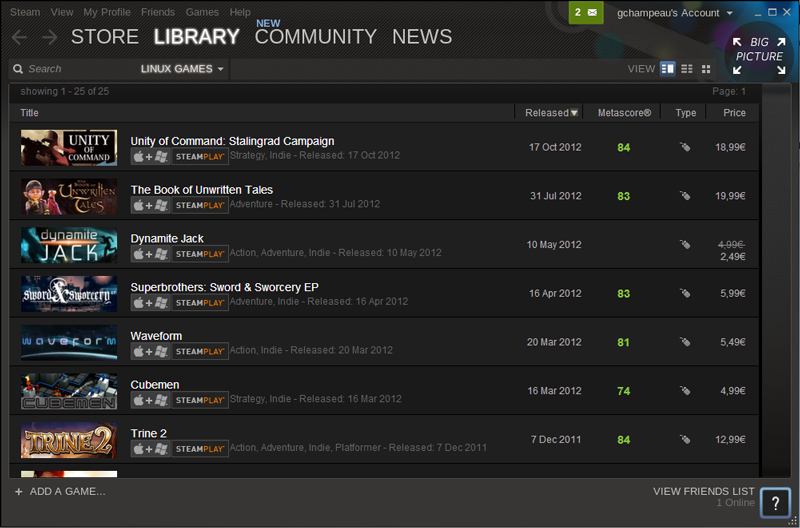
Task: Open the green inbox notifications icon
Action: pos(586,13)
